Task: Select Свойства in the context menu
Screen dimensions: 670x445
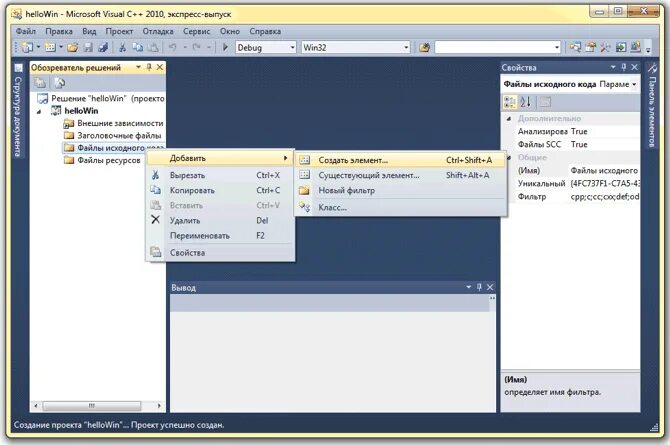Action: [x=220, y=253]
